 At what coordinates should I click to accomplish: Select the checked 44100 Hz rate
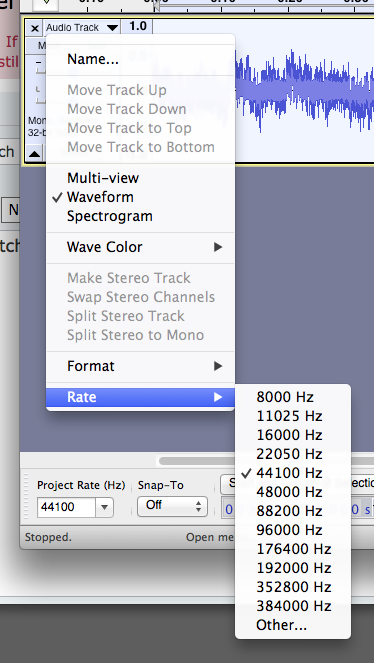click(293, 473)
